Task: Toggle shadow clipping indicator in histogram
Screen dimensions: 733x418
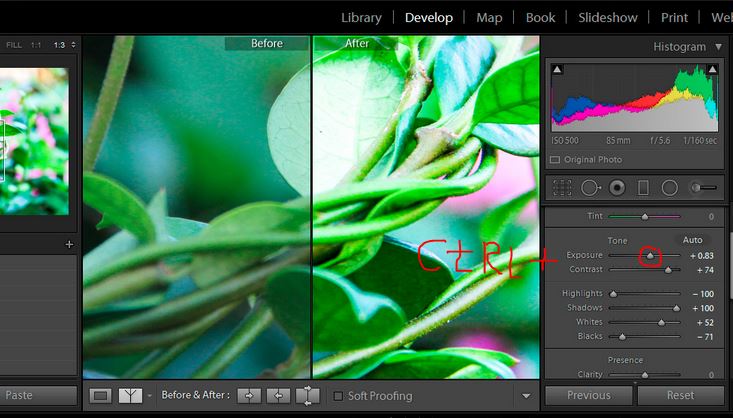Action: [557, 69]
